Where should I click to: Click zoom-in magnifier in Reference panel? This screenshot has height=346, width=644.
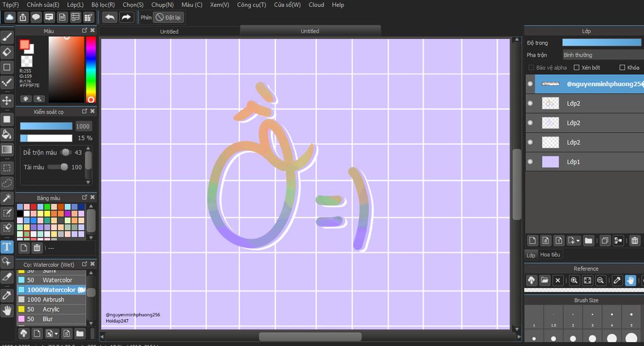(574, 280)
